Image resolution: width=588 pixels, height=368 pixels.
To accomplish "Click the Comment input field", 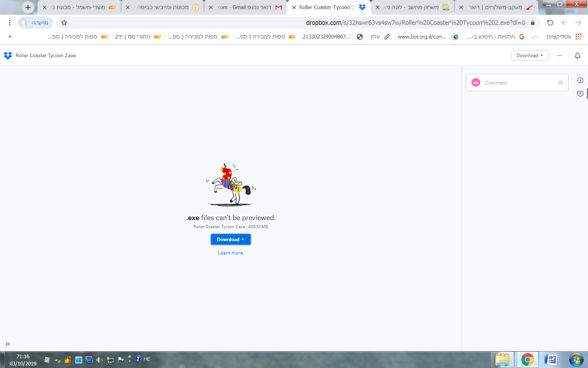I will pyautogui.click(x=517, y=83).
